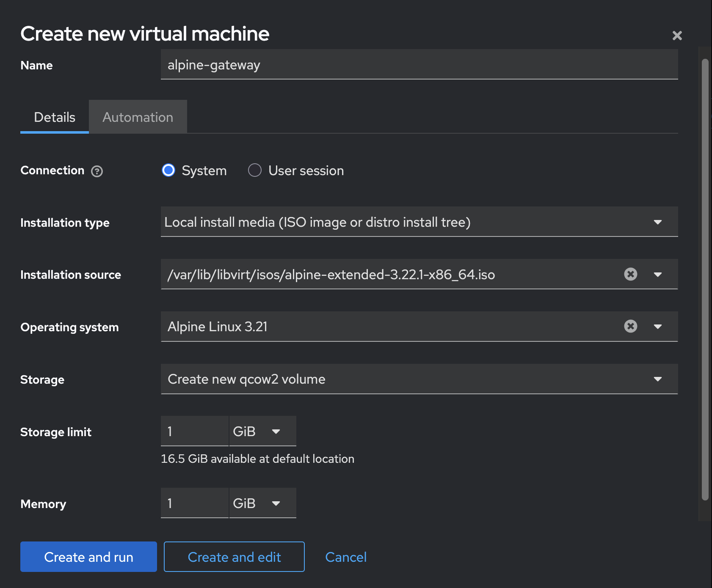The width and height of the screenshot is (712, 588).
Task: Open the Installation source suggestions arrow
Action: click(658, 274)
